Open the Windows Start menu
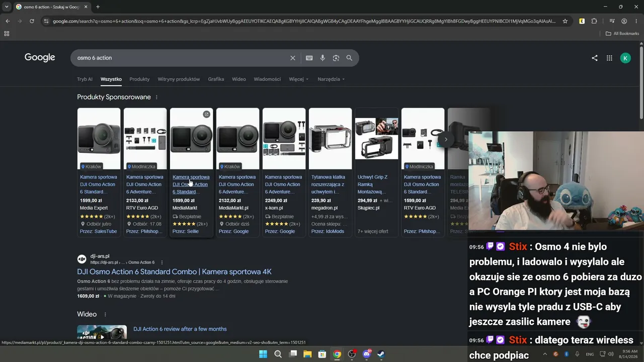The image size is (644, 362). point(263,354)
